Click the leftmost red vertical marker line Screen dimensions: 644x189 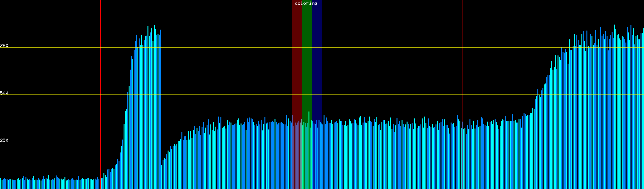(101, 79)
